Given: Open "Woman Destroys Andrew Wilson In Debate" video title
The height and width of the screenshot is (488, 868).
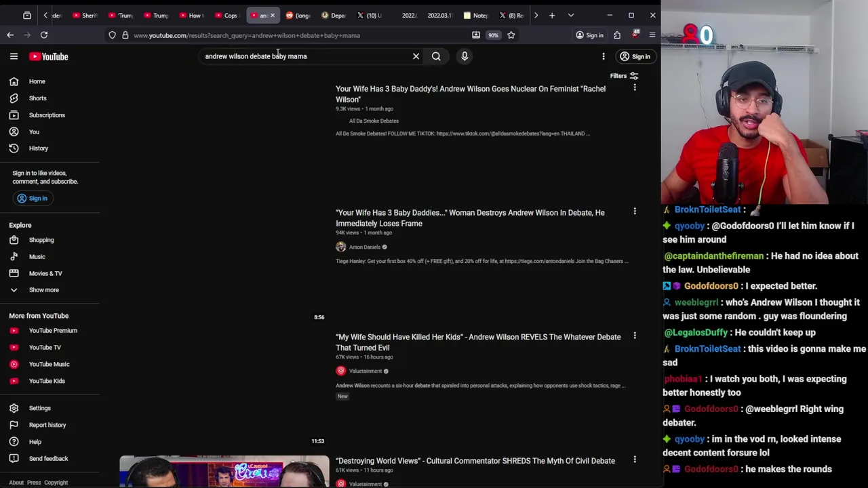Looking at the screenshot, I should point(470,218).
